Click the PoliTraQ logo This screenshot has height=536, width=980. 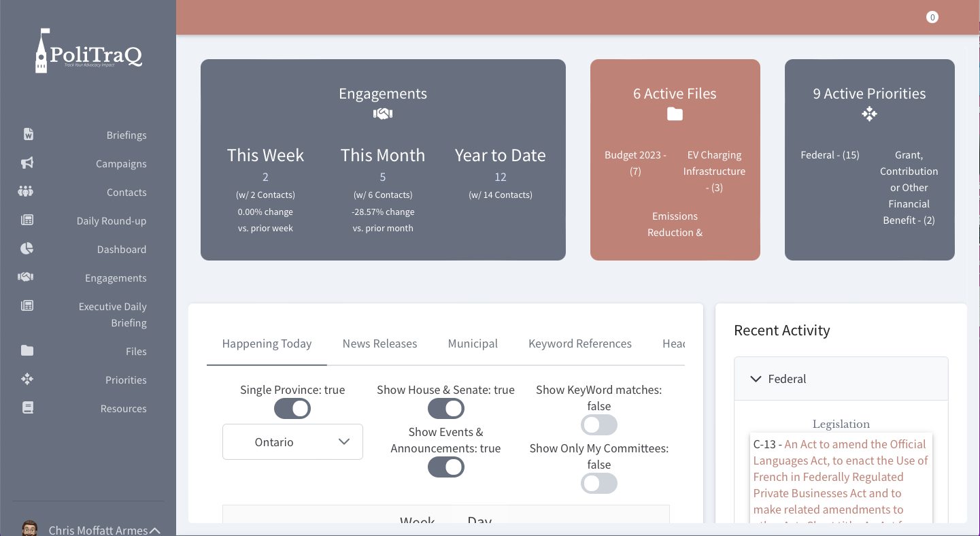tap(88, 52)
